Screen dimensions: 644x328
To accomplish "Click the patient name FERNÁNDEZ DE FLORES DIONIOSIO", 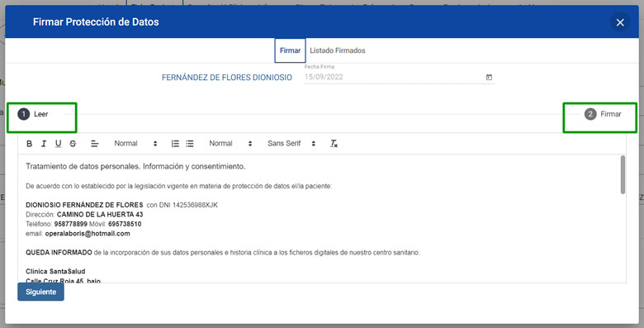I will tap(227, 78).
